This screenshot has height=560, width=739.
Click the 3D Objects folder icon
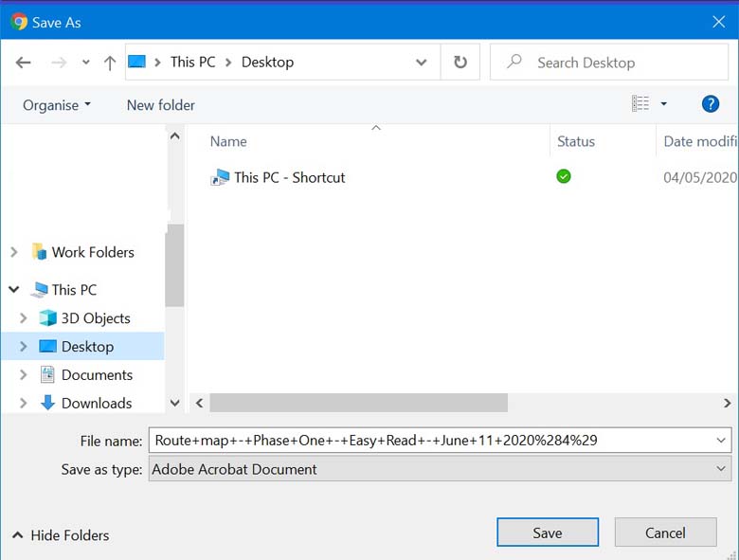(47, 318)
